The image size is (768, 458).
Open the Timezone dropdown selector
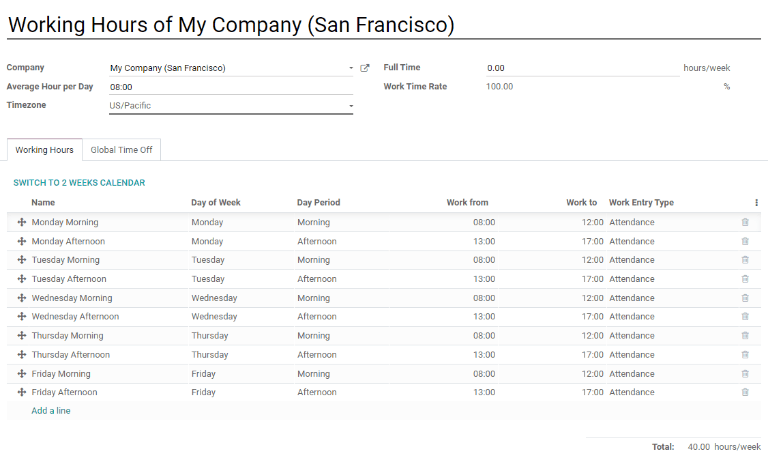[351, 106]
